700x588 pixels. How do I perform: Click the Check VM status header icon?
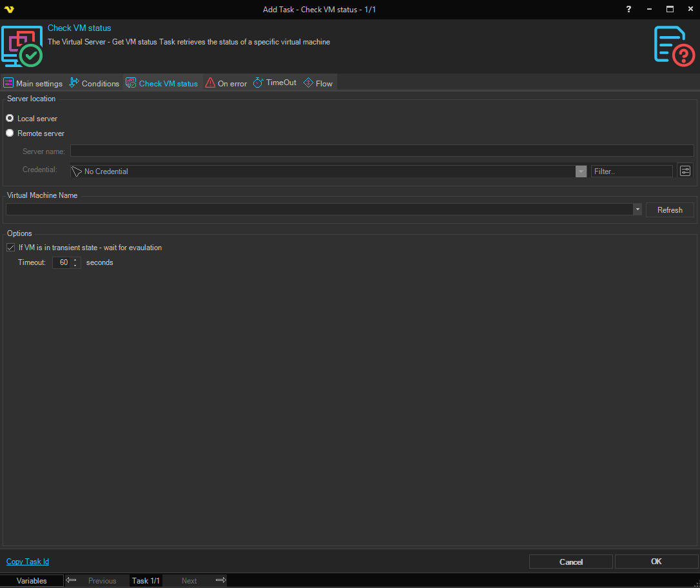click(x=22, y=46)
